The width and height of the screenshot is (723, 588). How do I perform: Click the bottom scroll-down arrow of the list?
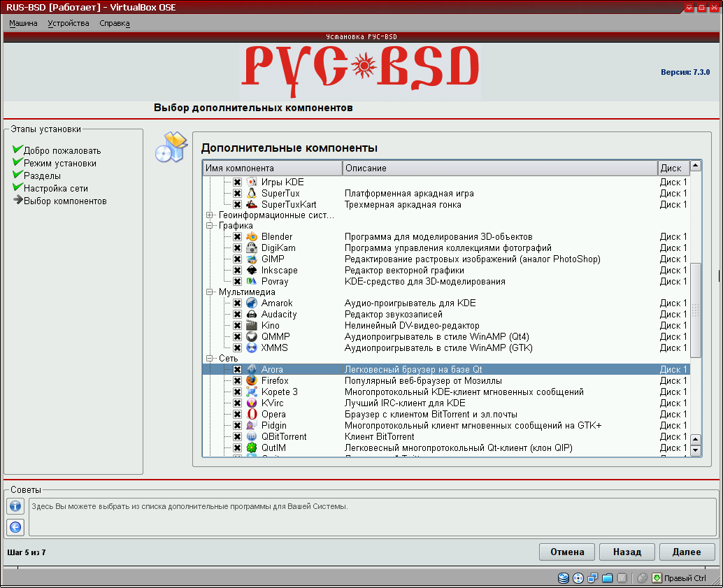coord(696,450)
